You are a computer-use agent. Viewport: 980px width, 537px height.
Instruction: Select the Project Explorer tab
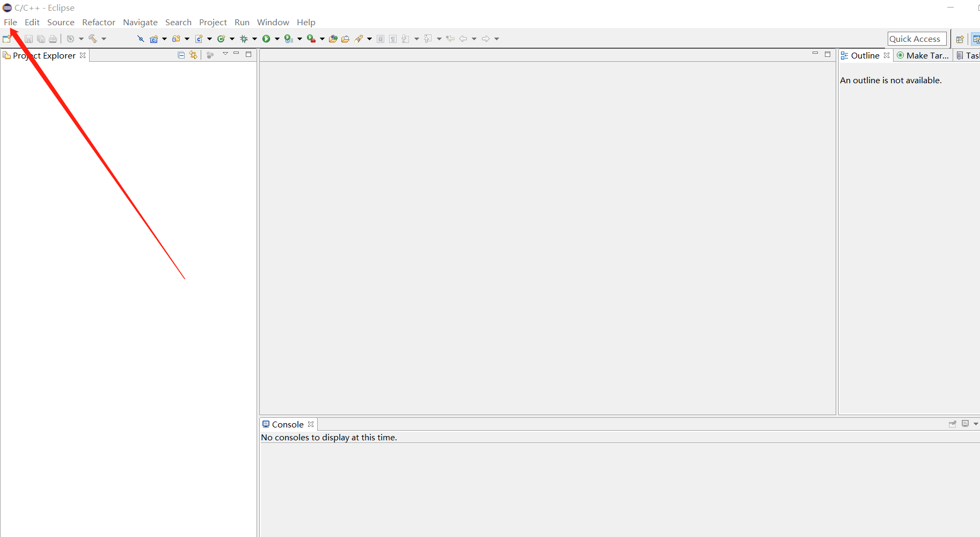pyautogui.click(x=44, y=55)
